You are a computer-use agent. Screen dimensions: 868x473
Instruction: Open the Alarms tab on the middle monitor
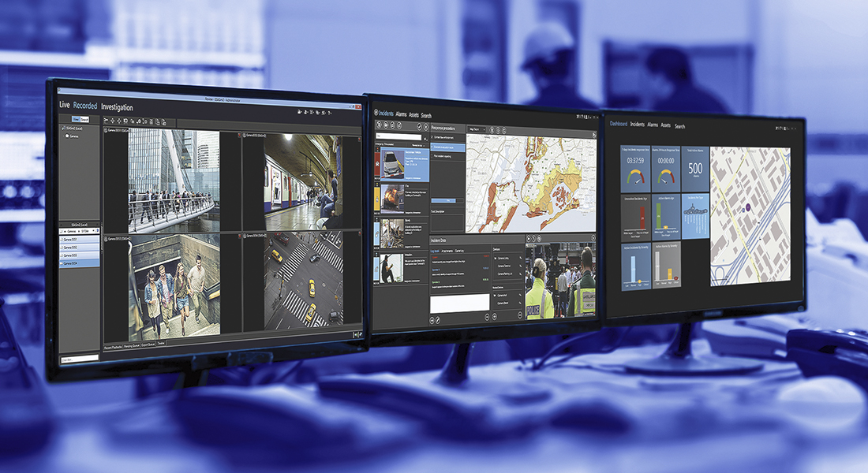[x=401, y=114]
